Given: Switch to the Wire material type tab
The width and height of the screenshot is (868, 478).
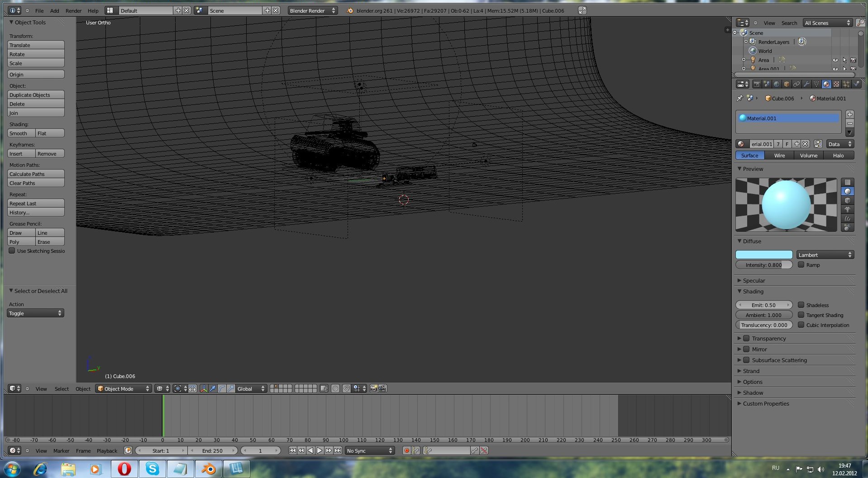Looking at the screenshot, I should (779, 156).
